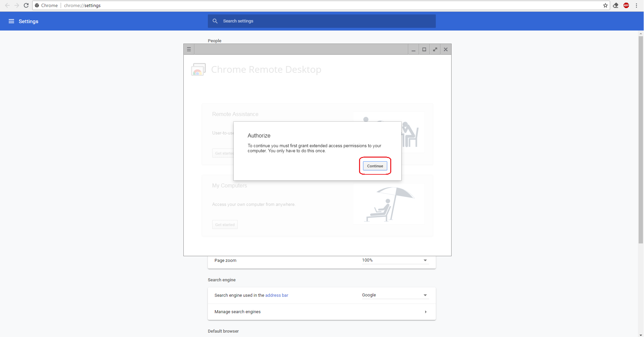
Task: Click the eraser extension icon
Action: [x=616, y=5]
